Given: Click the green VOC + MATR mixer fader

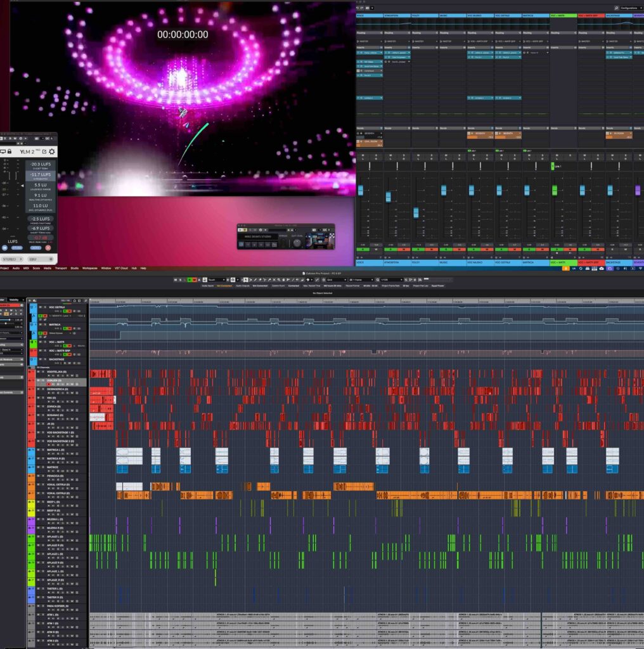Looking at the screenshot, I should (x=555, y=190).
